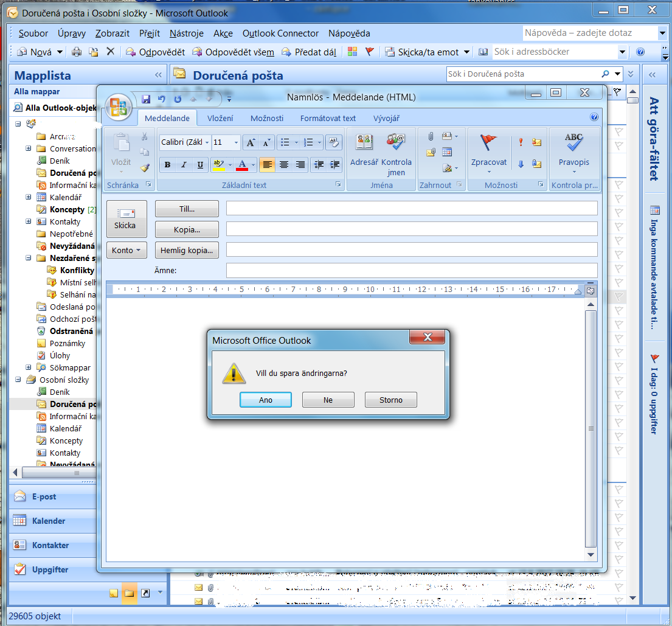The image size is (672, 626).
Task: Toggle italic formatting in message ribbon
Action: point(184,165)
